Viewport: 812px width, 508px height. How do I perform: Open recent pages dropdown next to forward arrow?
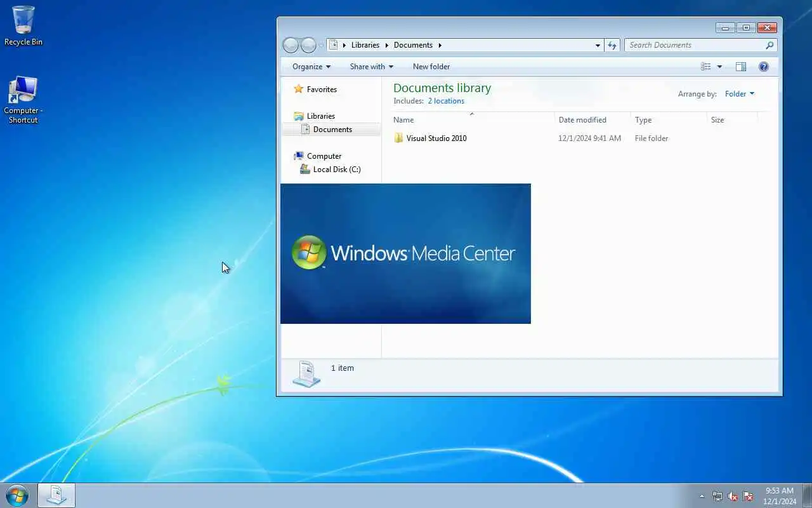point(321,45)
